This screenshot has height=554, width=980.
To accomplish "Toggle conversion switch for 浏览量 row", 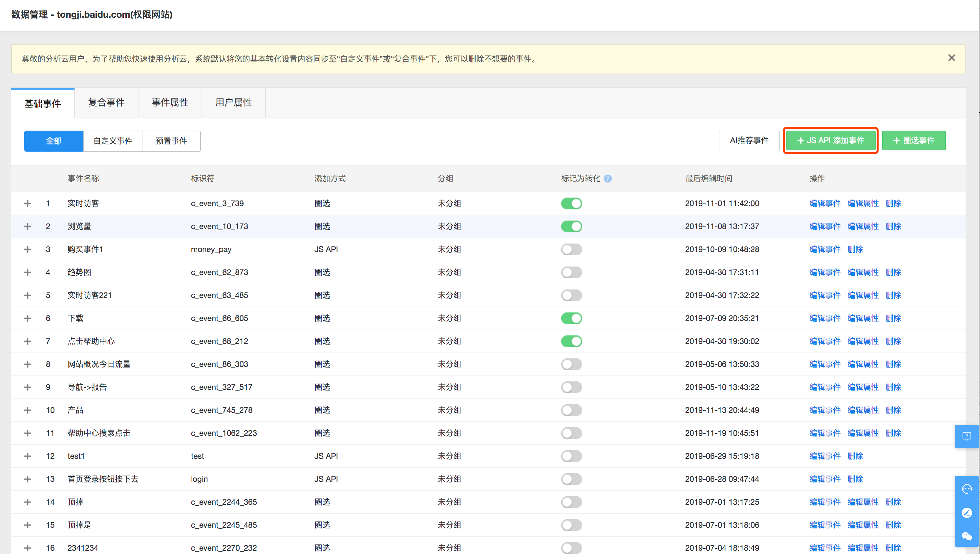I will 571,226.
